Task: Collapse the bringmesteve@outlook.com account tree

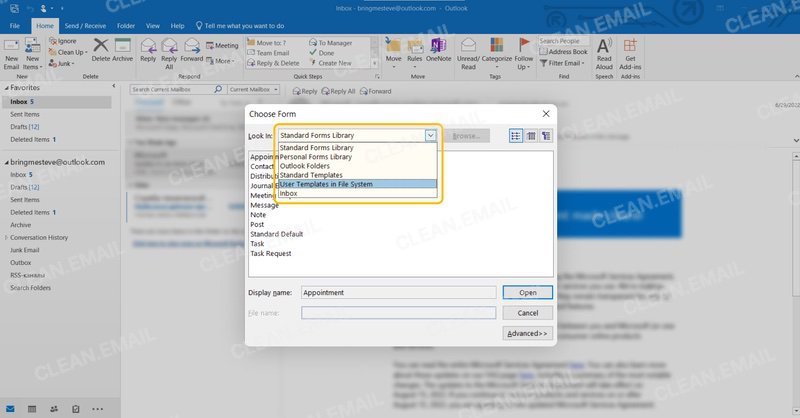Action: tap(7, 162)
